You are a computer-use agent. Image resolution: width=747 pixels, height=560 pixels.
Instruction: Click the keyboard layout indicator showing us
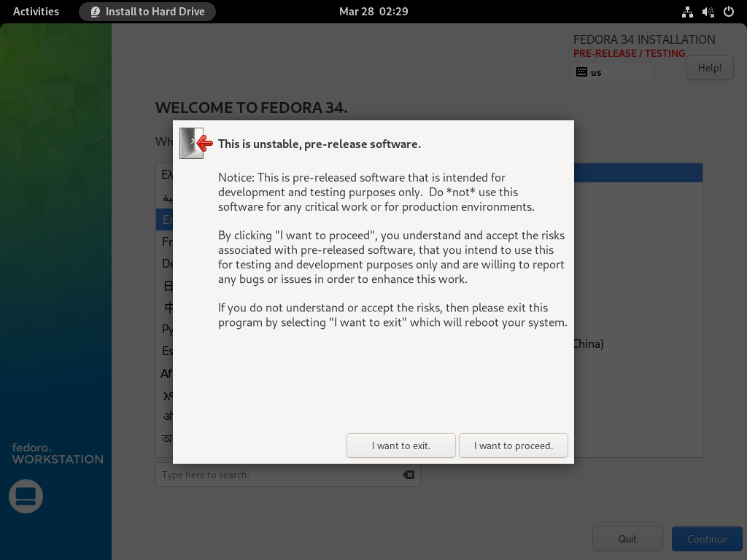[589, 72]
